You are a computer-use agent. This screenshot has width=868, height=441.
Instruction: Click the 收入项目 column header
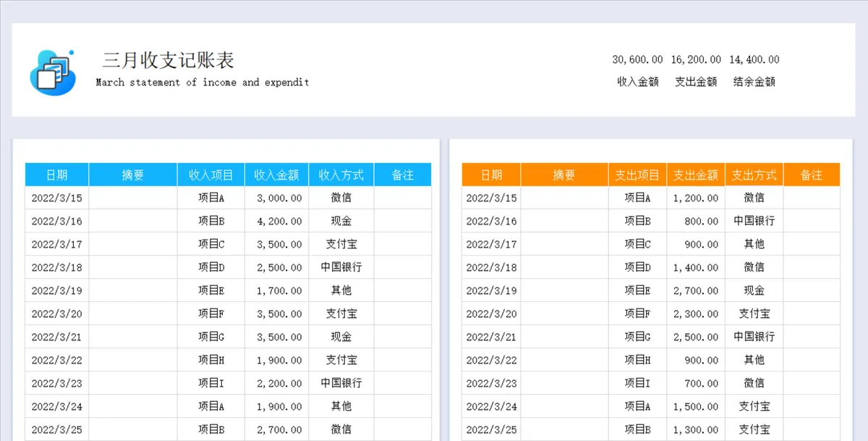tap(211, 175)
